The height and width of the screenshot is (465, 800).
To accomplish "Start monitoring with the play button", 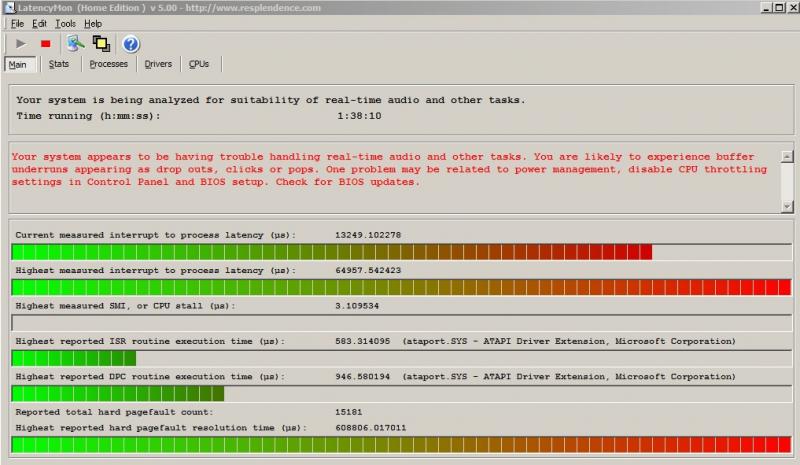I will coord(21,44).
